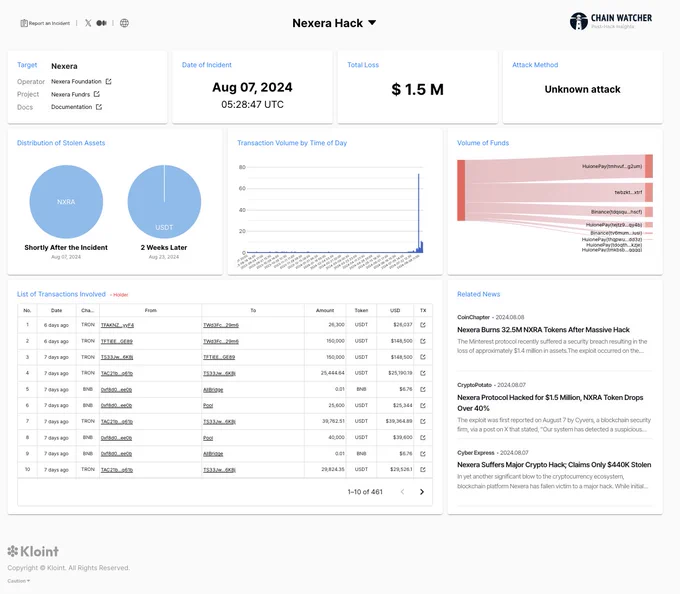Viewport: 680px width, 594px height.
Task: Click the Holder legend label
Action: 119,295
